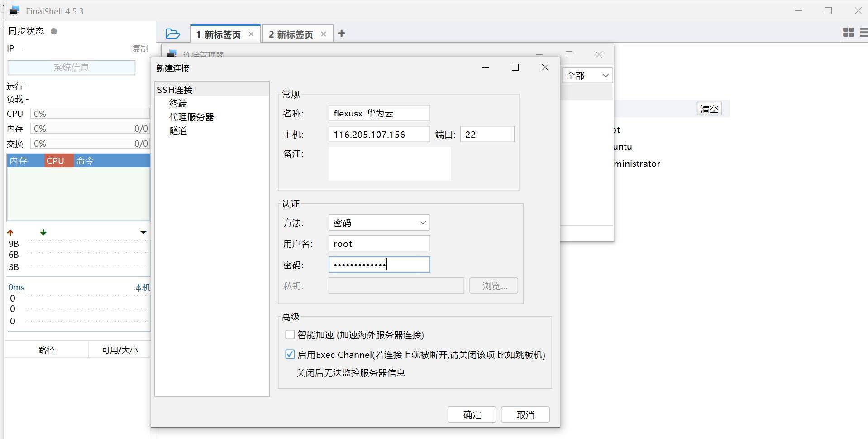Viewport: 868px width, 439px height.
Task: Click the 清空 button
Action: coord(709,109)
